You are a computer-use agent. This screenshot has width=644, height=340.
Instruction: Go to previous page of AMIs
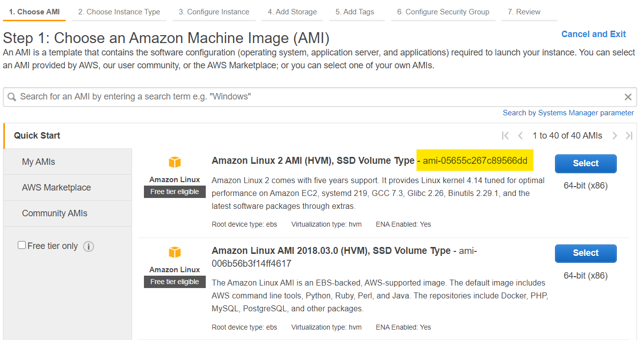[x=520, y=136]
